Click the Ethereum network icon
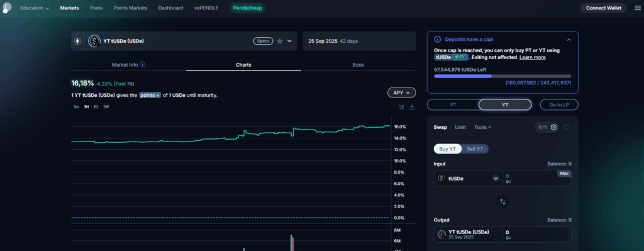This screenshot has height=251, width=644. coord(77,41)
